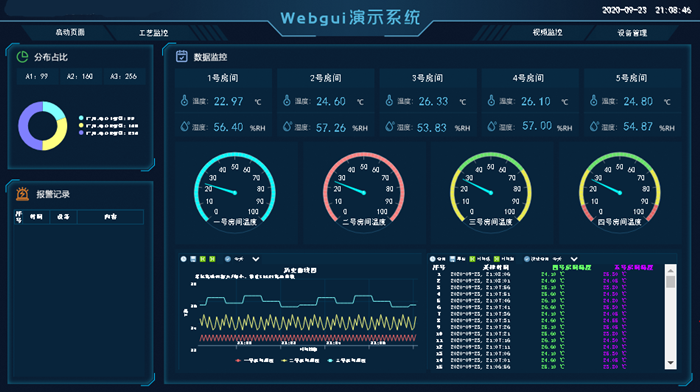The width and height of the screenshot is (700, 392).
Task: Click the calendar icon beside 数据监控
Action: click(x=182, y=56)
